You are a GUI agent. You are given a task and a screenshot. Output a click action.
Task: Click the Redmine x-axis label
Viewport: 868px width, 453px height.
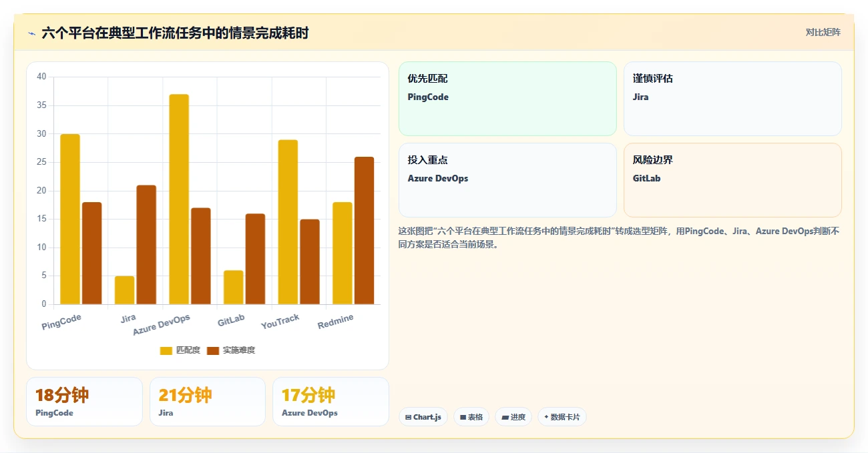click(x=336, y=322)
